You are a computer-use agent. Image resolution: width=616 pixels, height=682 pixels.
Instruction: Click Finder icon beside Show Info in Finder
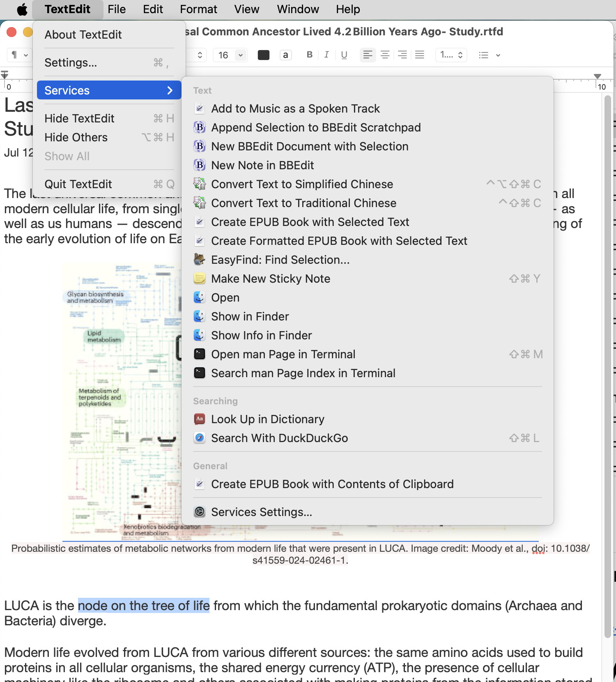[x=200, y=335]
